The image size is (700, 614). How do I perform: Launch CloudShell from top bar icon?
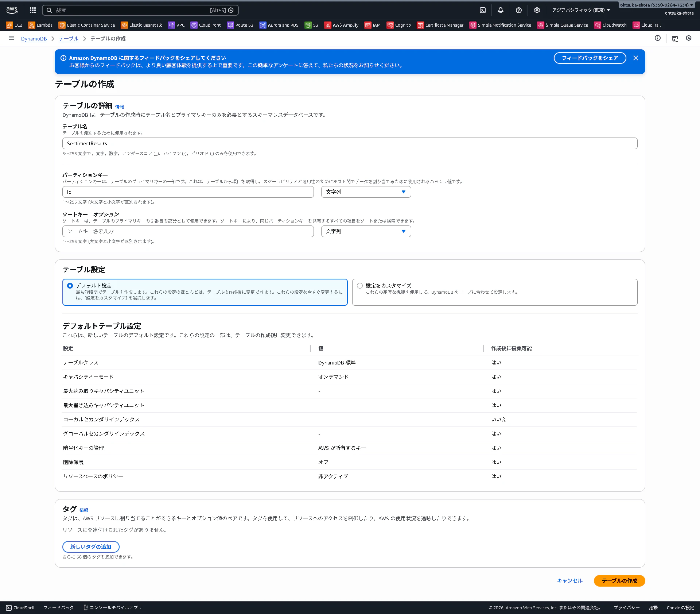coord(483,10)
